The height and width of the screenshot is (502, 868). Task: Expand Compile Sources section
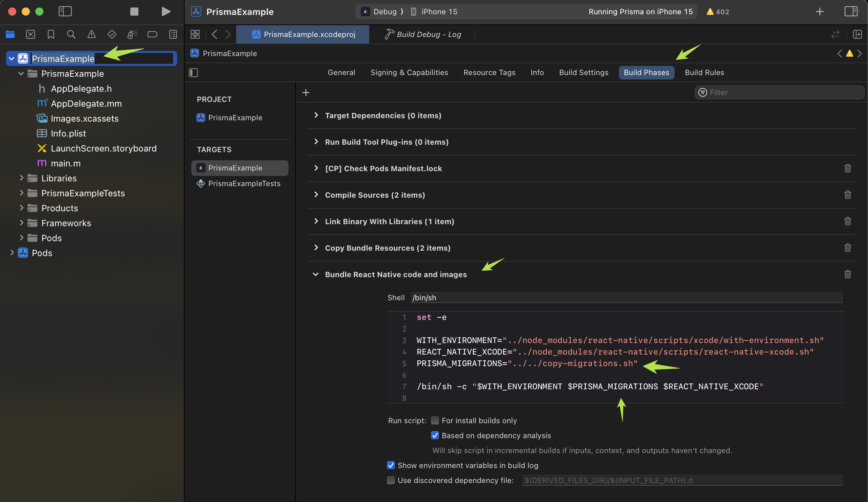click(315, 194)
